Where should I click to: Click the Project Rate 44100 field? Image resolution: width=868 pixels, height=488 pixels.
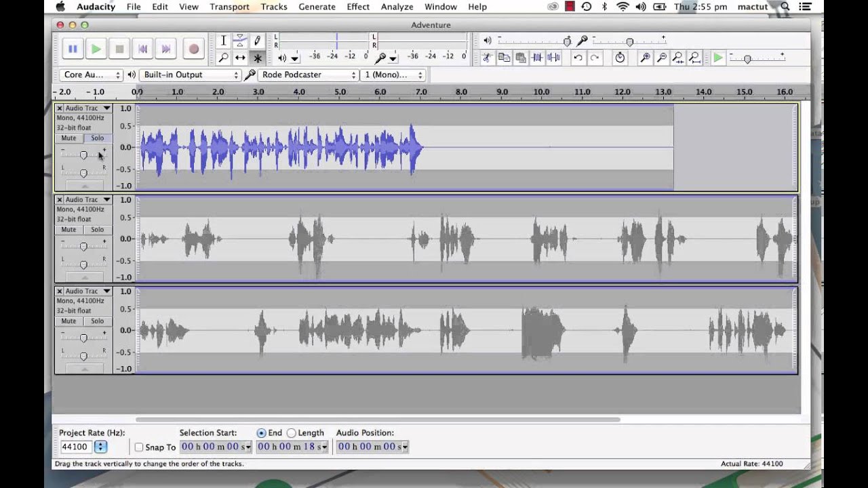click(x=77, y=447)
